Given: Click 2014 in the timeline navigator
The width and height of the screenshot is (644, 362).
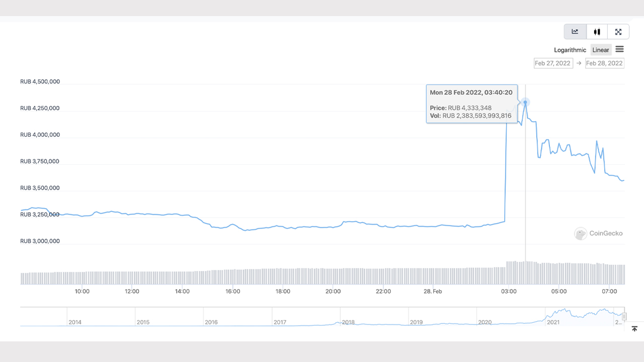Looking at the screenshot, I should click(75, 322).
